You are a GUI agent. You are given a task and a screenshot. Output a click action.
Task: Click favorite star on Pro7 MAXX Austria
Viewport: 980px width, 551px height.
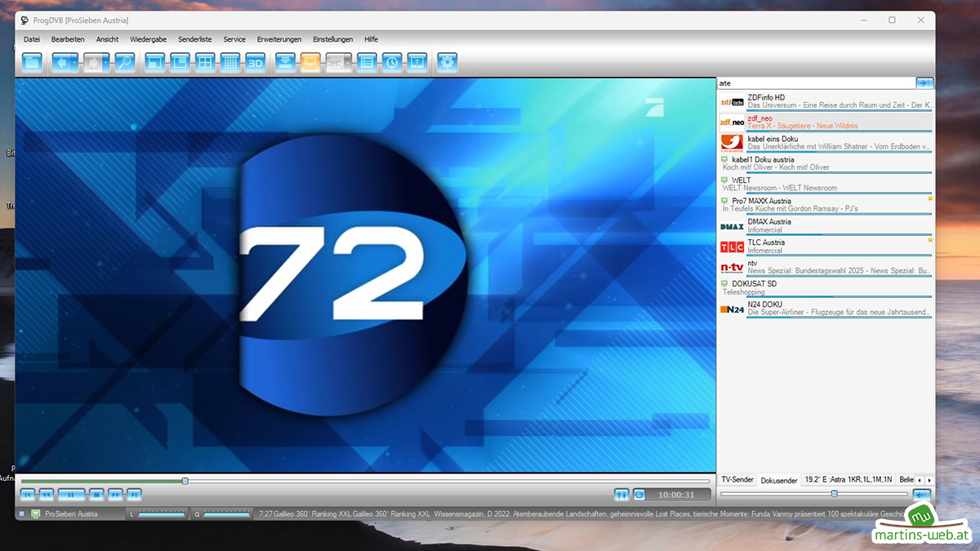(x=930, y=198)
